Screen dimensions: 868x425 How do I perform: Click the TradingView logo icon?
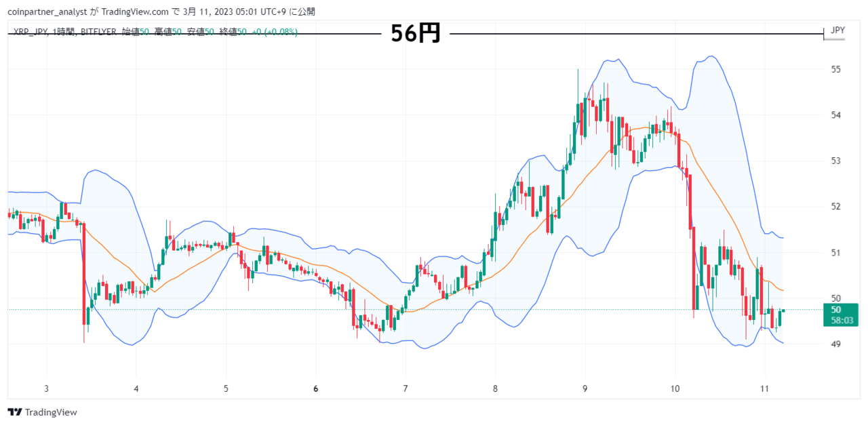(14, 412)
